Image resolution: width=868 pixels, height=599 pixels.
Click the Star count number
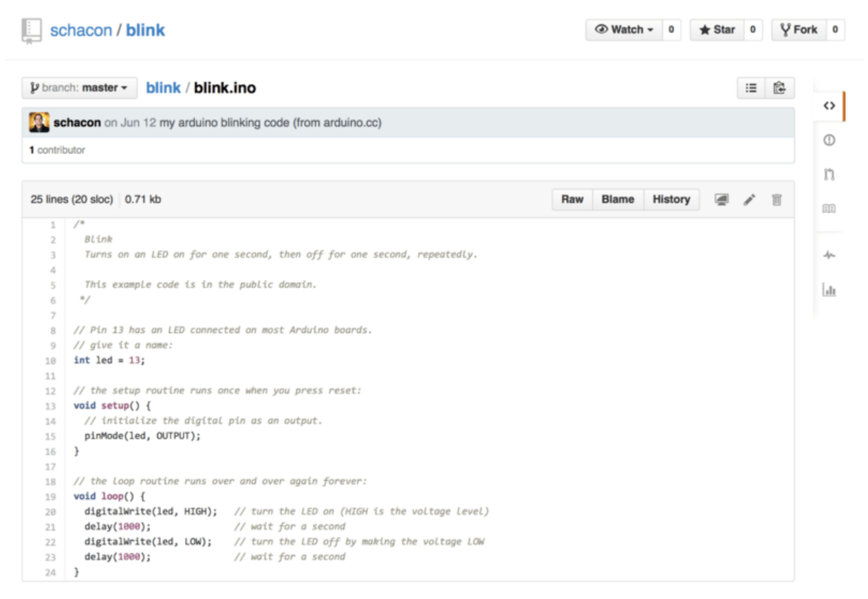click(x=753, y=30)
